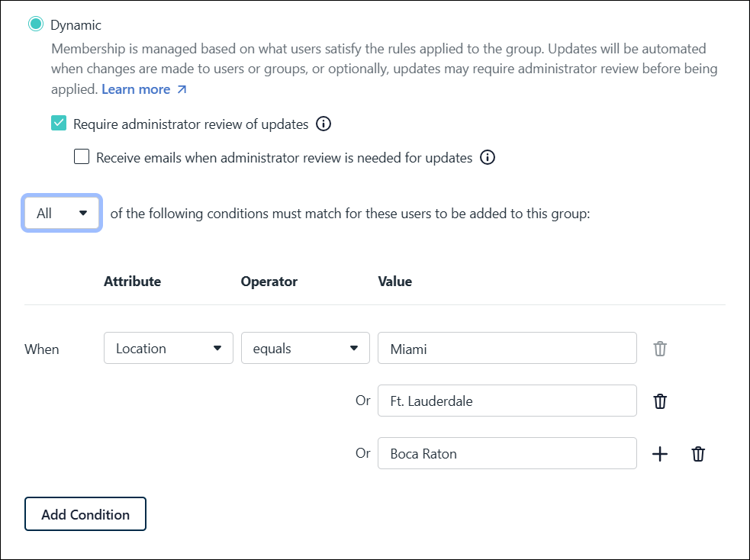750x560 pixels.
Task: Enable Receive emails for administrator review
Action: [x=82, y=158]
